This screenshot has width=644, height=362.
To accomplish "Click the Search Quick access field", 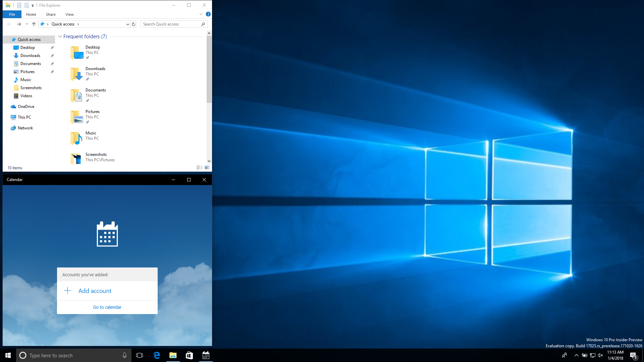I will [170, 24].
